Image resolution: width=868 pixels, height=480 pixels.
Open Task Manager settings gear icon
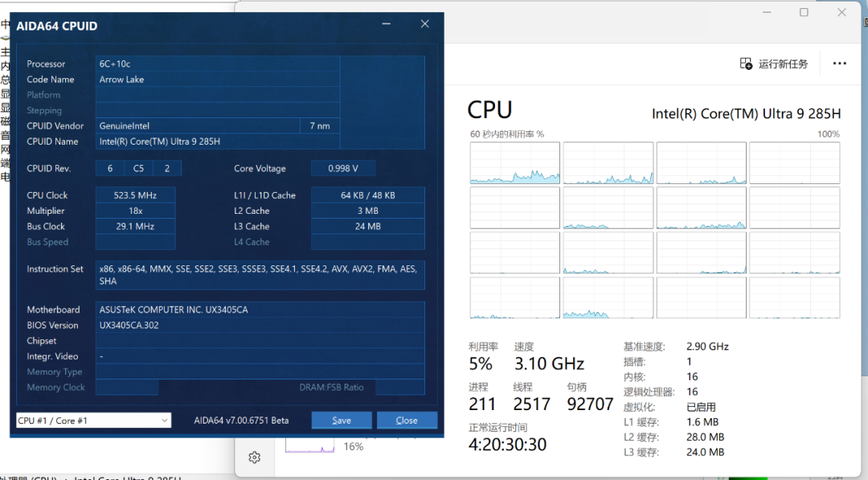click(x=255, y=457)
